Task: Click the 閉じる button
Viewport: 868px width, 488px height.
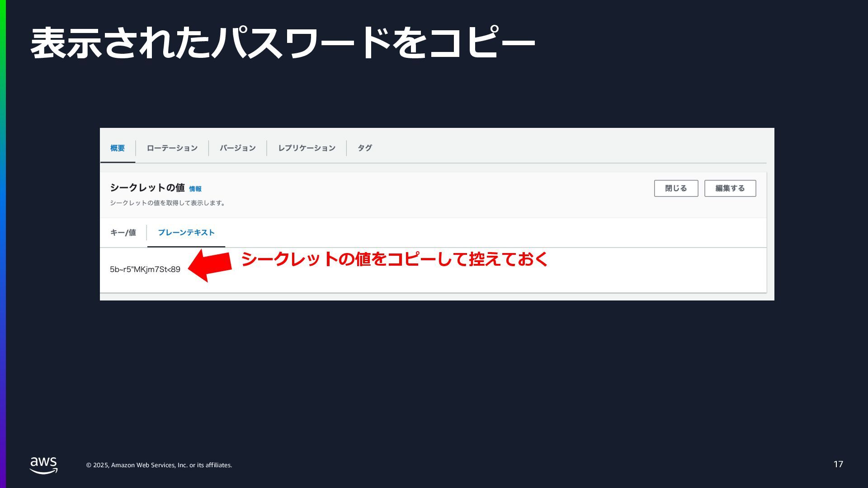Action: point(676,188)
